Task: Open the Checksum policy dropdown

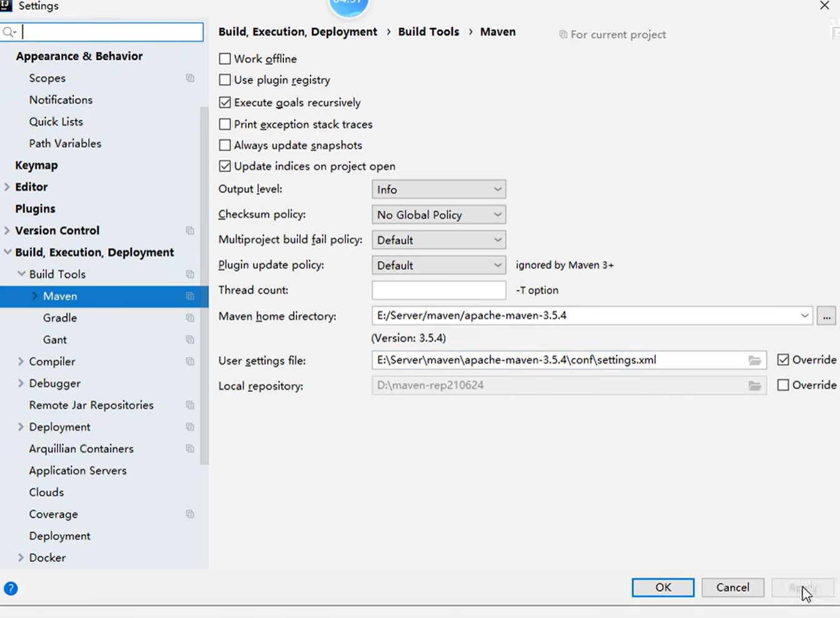Action: tap(438, 215)
